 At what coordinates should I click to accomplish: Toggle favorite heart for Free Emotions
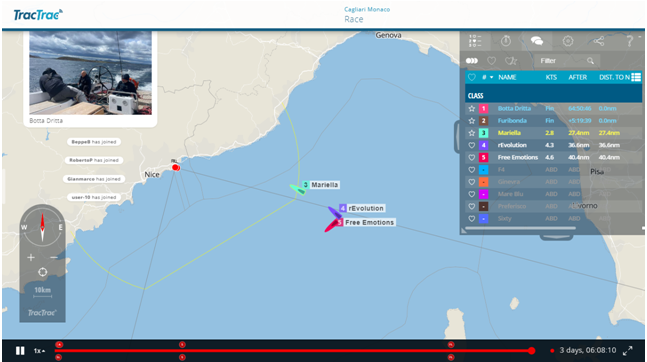[x=472, y=157]
